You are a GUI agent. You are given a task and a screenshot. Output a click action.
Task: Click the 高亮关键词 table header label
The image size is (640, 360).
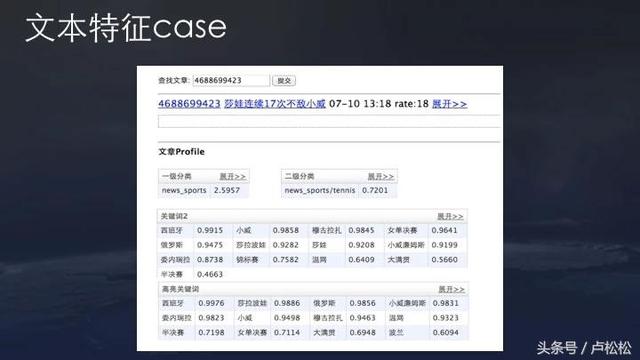(180, 289)
